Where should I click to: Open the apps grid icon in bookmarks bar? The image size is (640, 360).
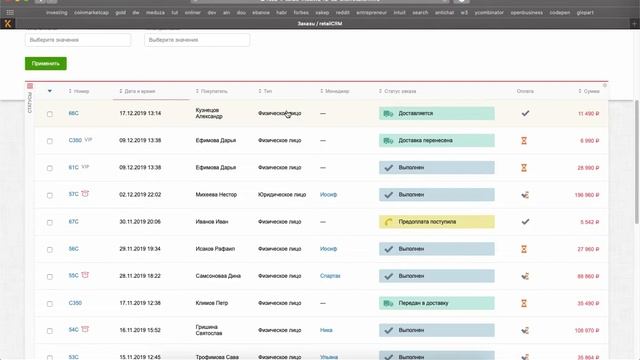10,12
